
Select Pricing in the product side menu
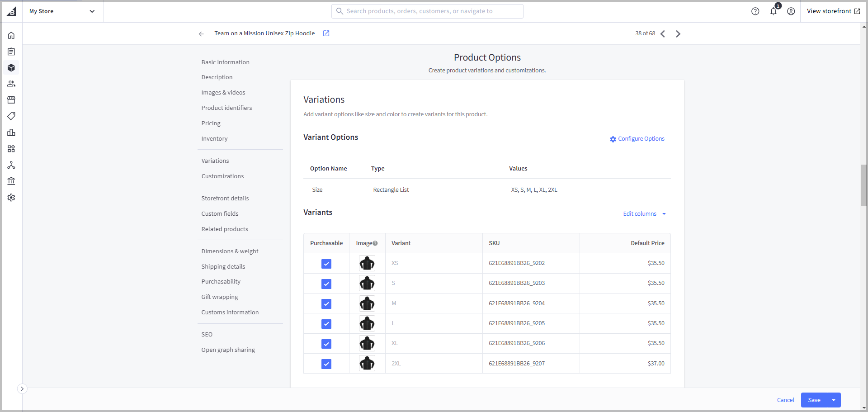[x=211, y=123]
